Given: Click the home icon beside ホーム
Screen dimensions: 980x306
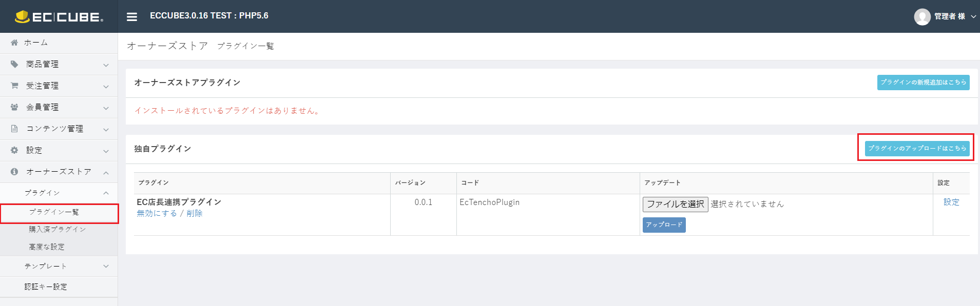Looking at the screenshot, I should pos(14,43).
